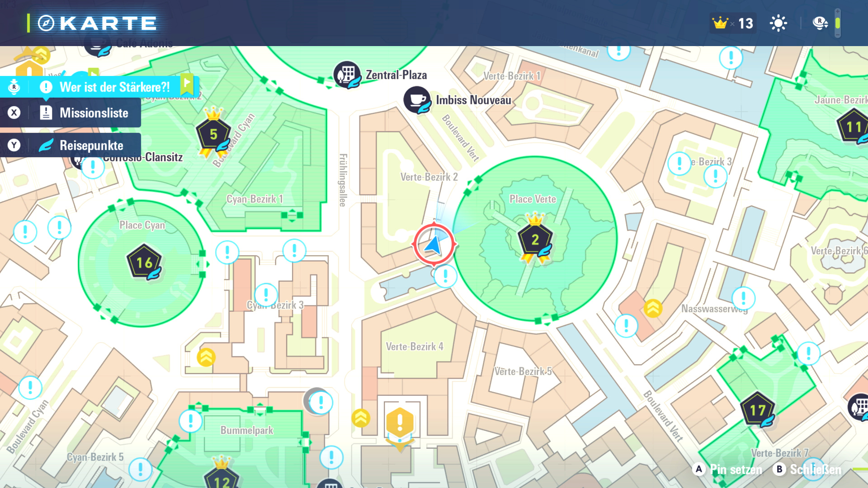Click the Zentral-Plaza Pokémon Center icon
The width and height of the screenshot is (868, 488).
point(347,75)
